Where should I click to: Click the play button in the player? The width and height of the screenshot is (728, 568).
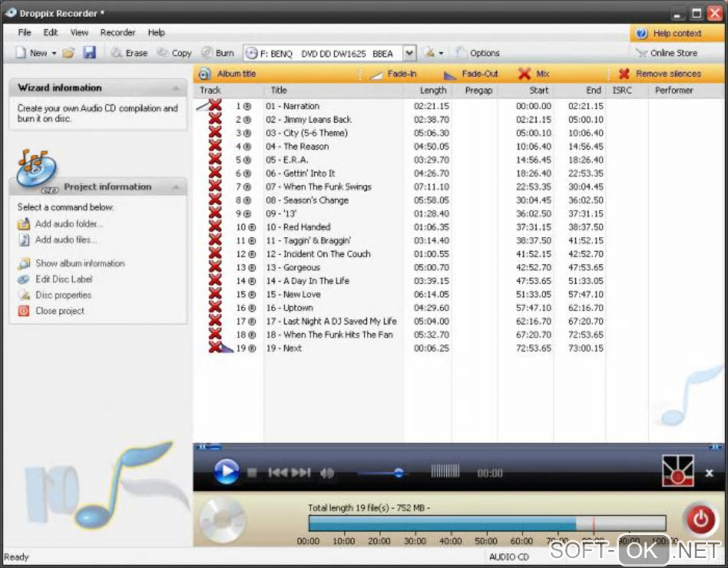coord(226,472)
